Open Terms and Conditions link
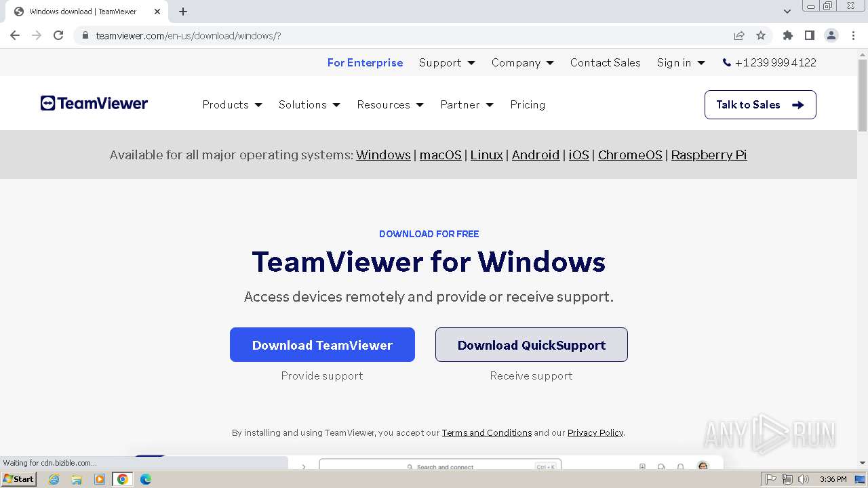 point(487,432)
